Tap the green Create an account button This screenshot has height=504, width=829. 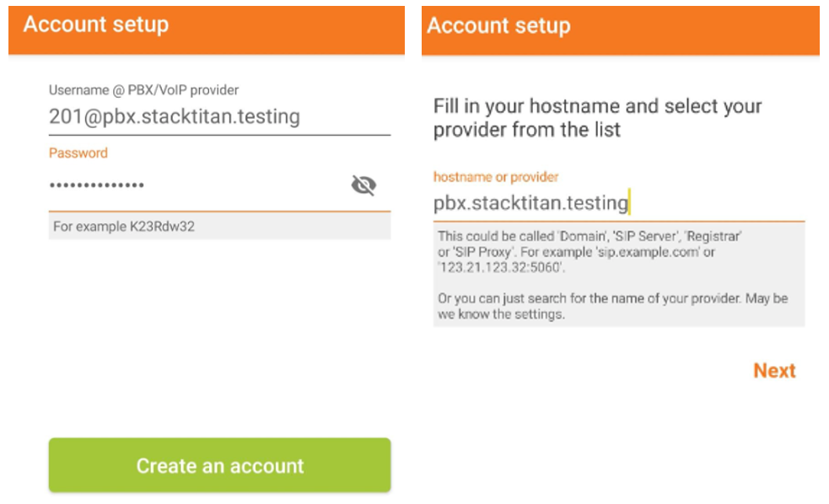click(219, 465)
